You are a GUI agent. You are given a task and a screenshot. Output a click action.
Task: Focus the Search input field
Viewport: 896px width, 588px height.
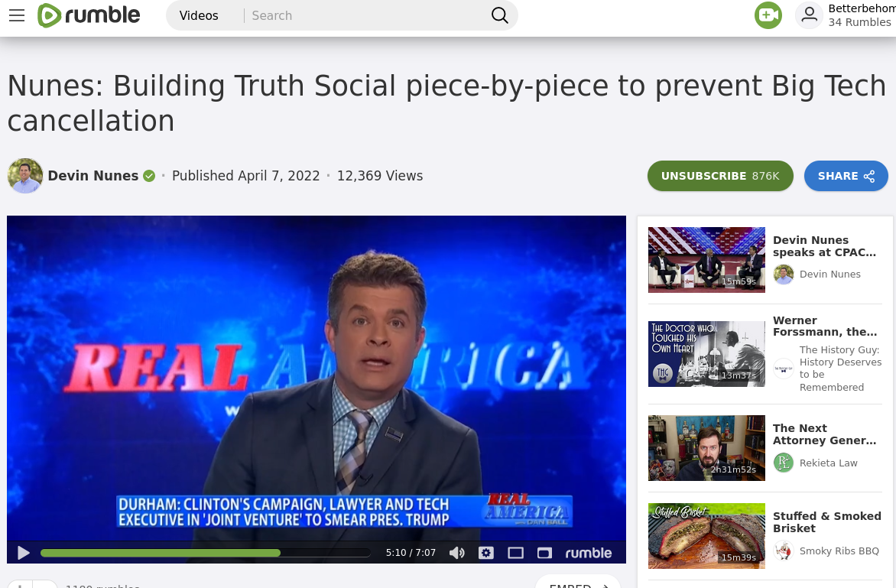[x=365, y=15]
